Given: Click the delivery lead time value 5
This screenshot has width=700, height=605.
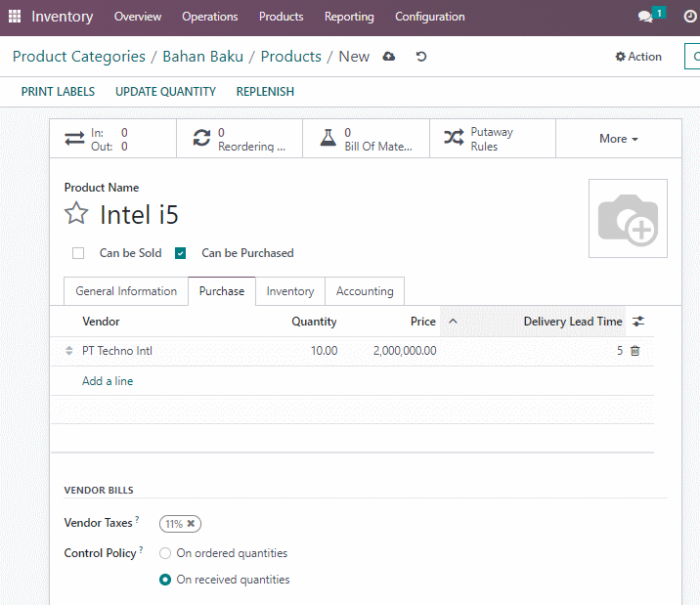Looking at the screenshot, I should [620, 351].
